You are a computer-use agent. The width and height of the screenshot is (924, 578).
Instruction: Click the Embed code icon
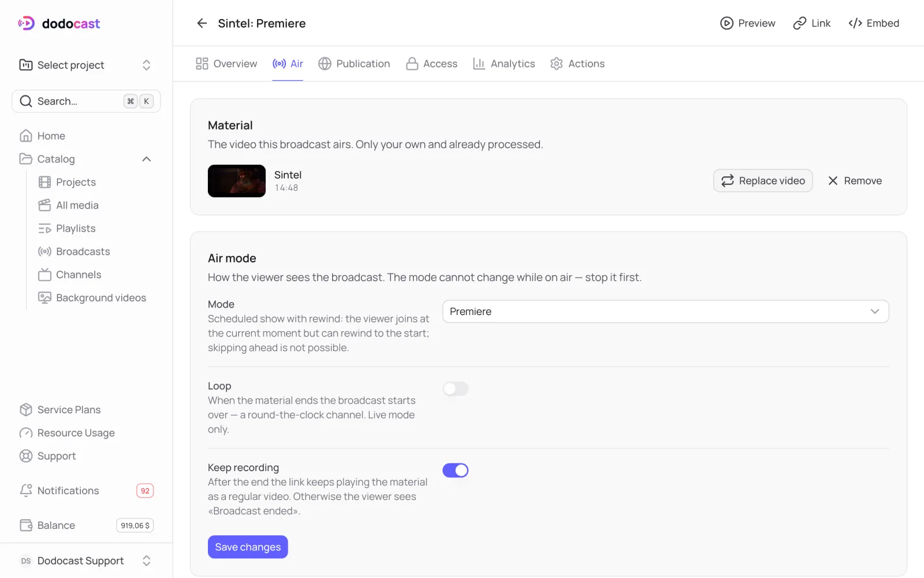pyautogui.click(x=855, y=23)
